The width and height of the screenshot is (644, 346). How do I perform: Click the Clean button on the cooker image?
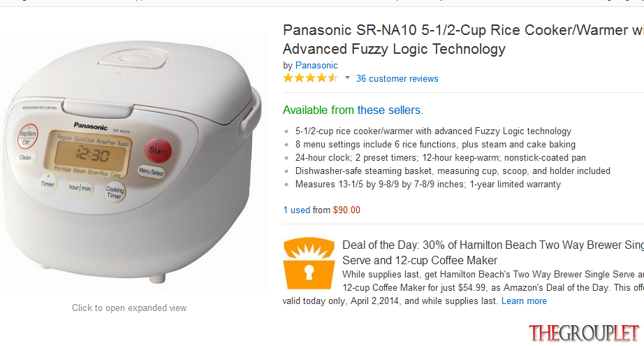pyautogui.click(x=25, y=158)
